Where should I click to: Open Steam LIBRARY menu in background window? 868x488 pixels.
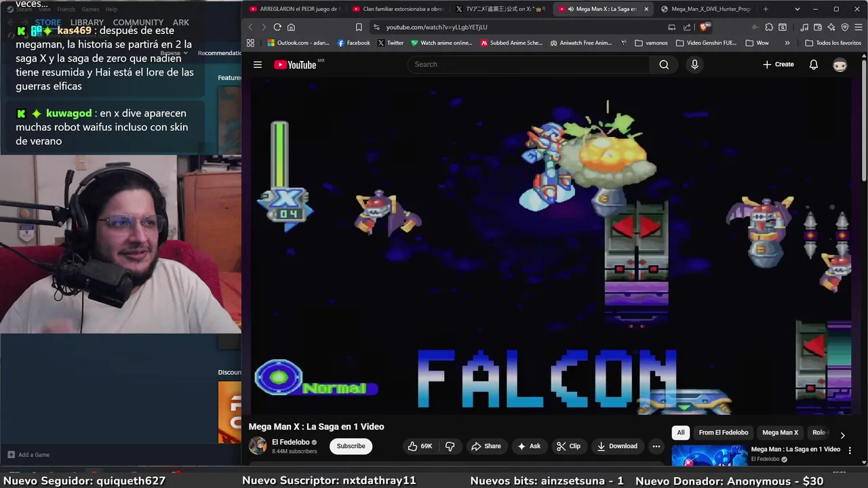point(87,22)
